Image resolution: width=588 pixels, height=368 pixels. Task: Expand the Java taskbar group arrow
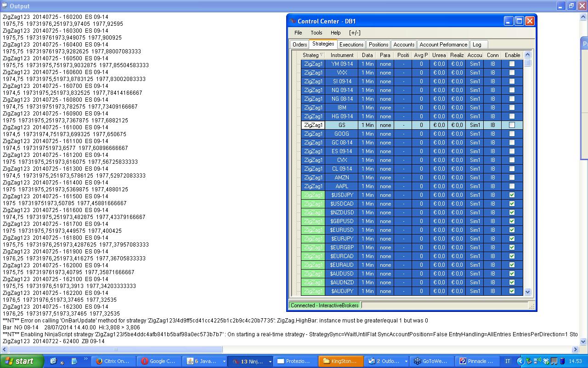click(224, 362)
